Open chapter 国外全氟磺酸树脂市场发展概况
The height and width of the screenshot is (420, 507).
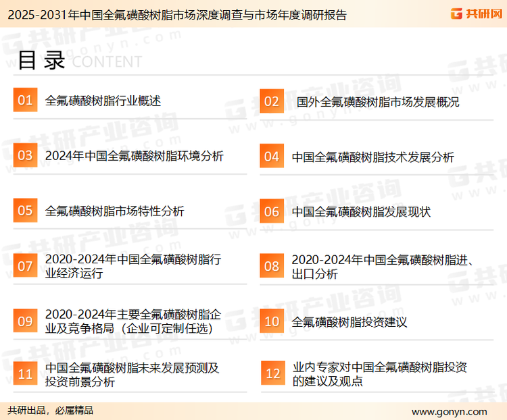point(378,102)
